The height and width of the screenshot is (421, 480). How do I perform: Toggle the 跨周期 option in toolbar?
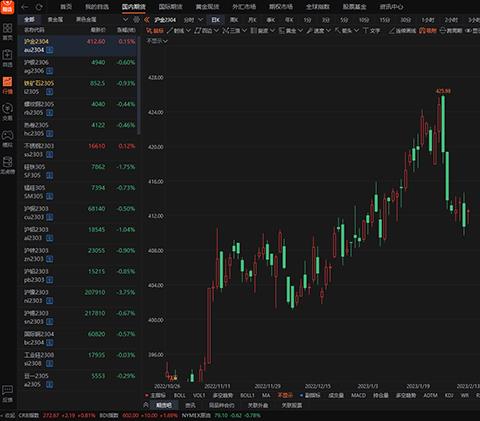coord(451,31)
